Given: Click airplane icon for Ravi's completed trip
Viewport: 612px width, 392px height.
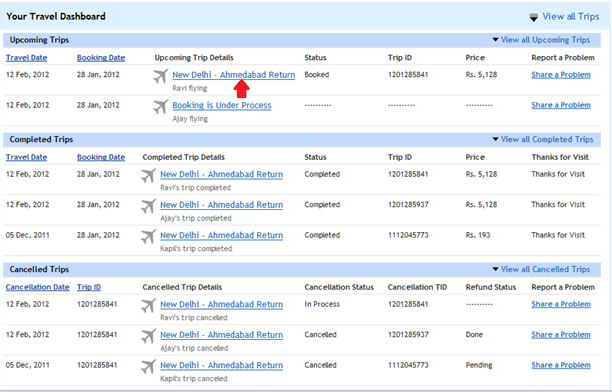Looking at the screenshot, I should pos(148,176).
